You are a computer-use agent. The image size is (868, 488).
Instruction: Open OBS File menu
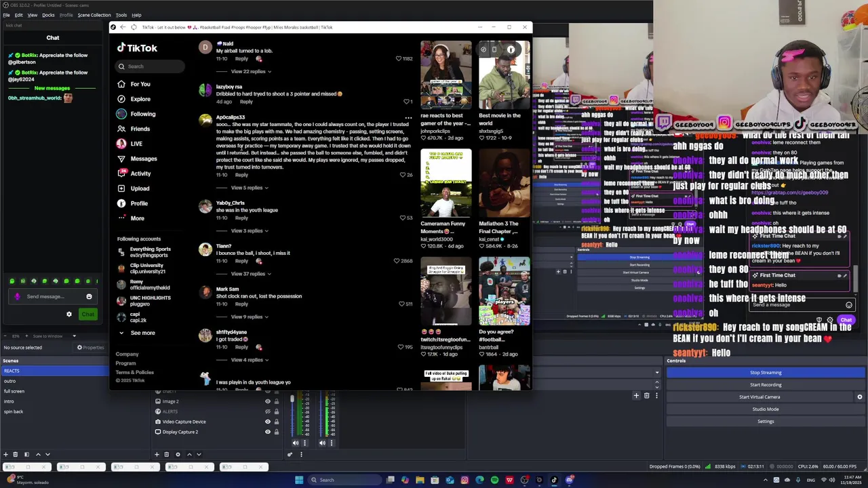(x=6, y=15)
